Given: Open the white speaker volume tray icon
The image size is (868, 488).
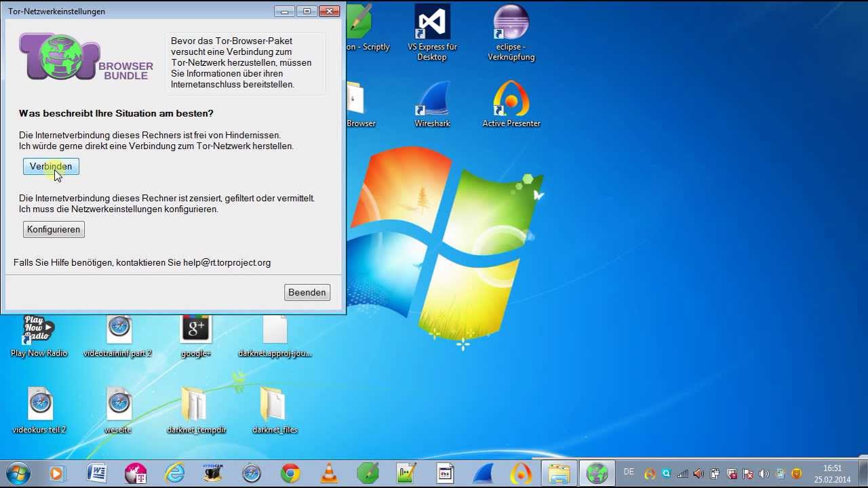Looking at the screenshot, I should click(764, 474).
